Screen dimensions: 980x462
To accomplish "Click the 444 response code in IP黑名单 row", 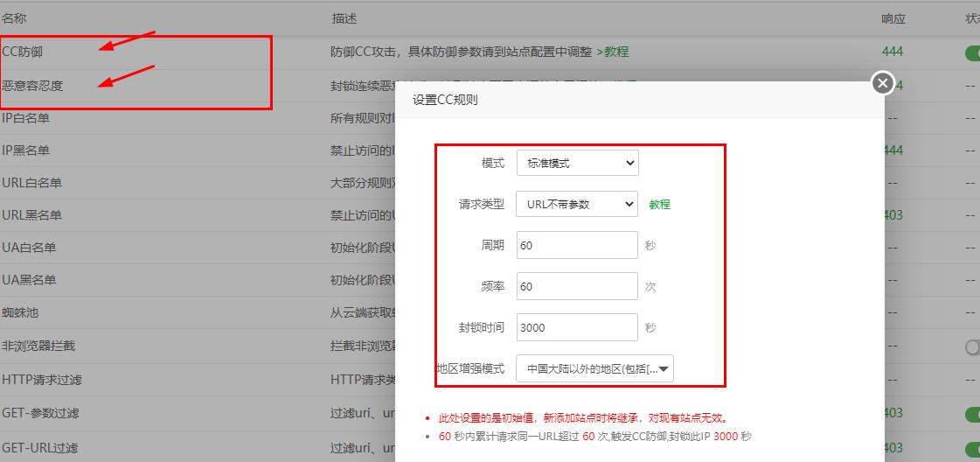I will coord(893,150).
